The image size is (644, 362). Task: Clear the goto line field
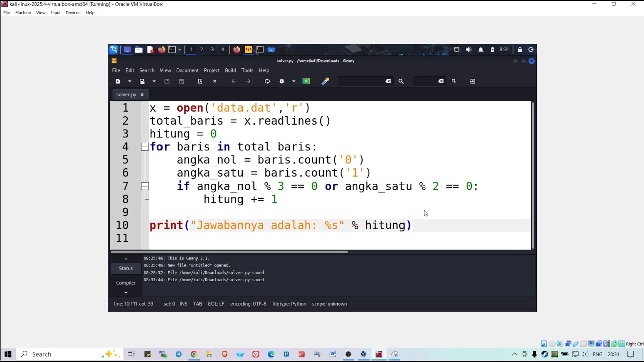coord(441,81)
